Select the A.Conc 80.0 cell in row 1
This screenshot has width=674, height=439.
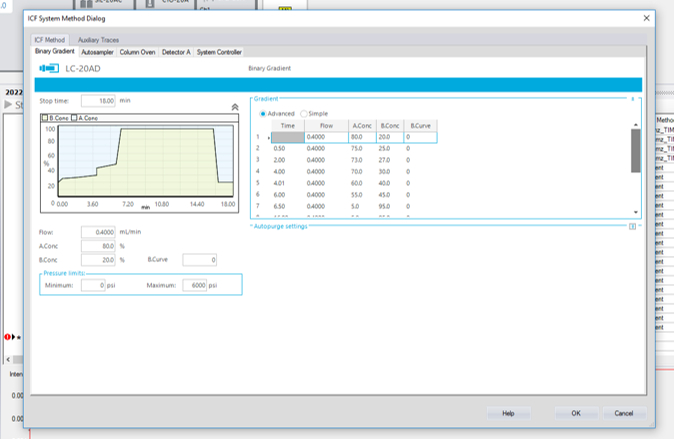click(x=362, y=137)
